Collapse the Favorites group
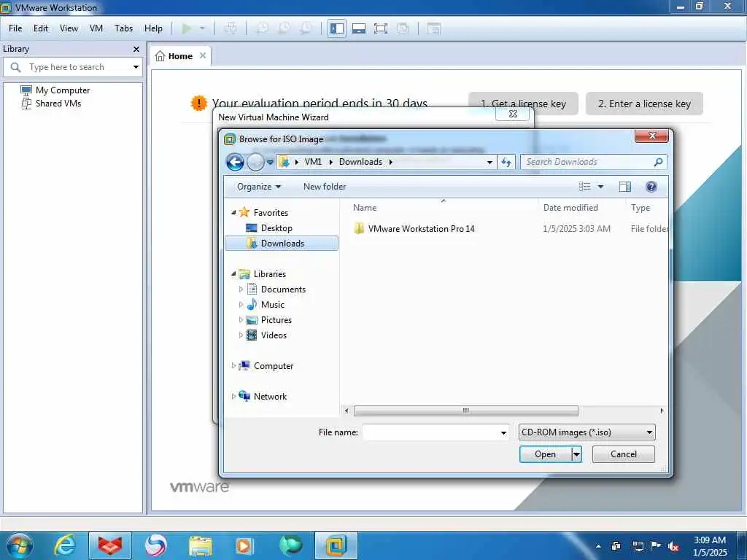The width and height of the screenshot is (747, 560). [233, 212]
